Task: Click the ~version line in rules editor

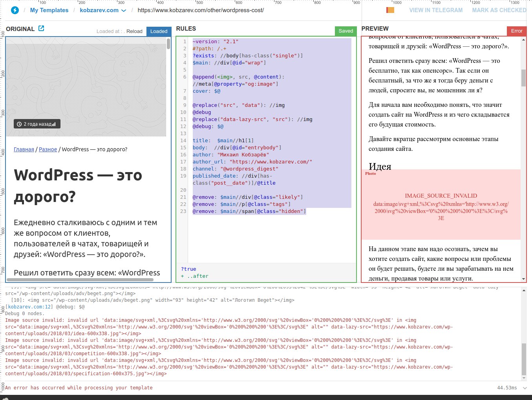Action: pos(216,42)
